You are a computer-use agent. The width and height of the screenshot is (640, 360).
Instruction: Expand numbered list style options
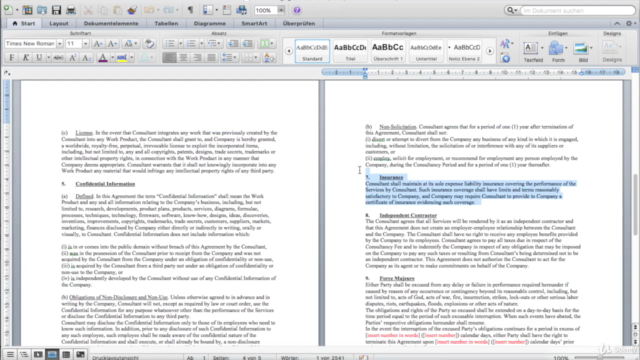tap(201, 44)
